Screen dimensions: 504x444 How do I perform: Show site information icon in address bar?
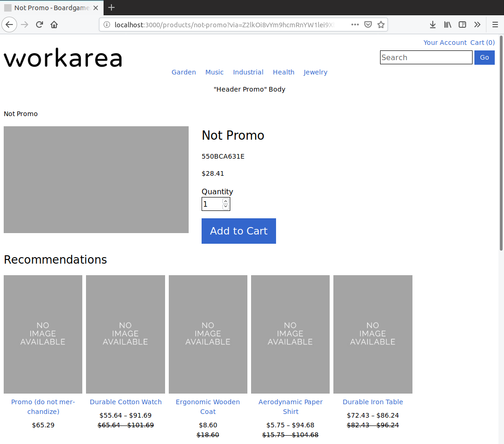[107, 25]
